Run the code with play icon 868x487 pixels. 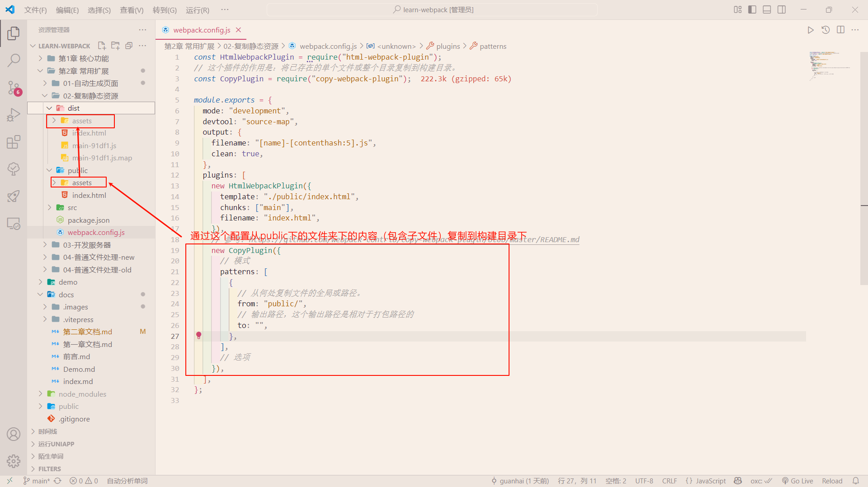811,30
